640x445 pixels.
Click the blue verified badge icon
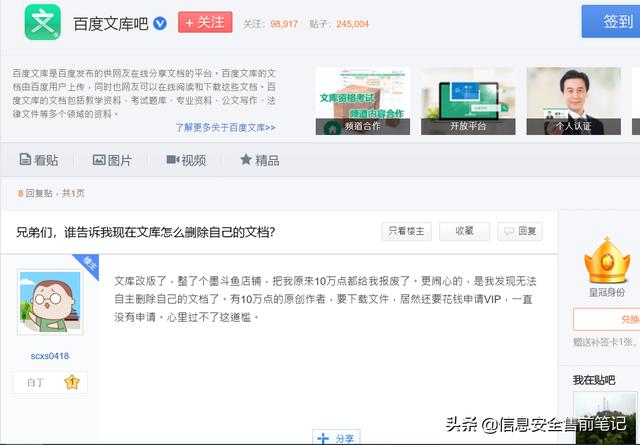(160, 23)
